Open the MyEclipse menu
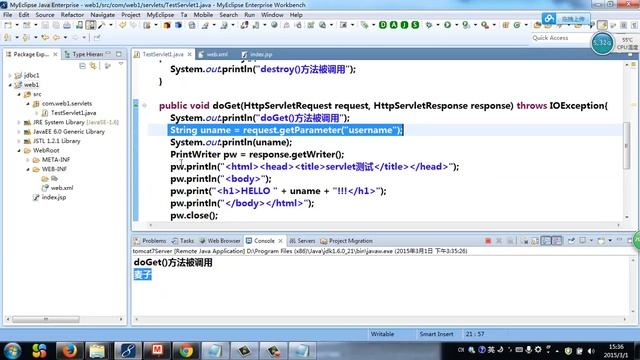Viewport: 640px width, 360px height. tap(160, 15)
